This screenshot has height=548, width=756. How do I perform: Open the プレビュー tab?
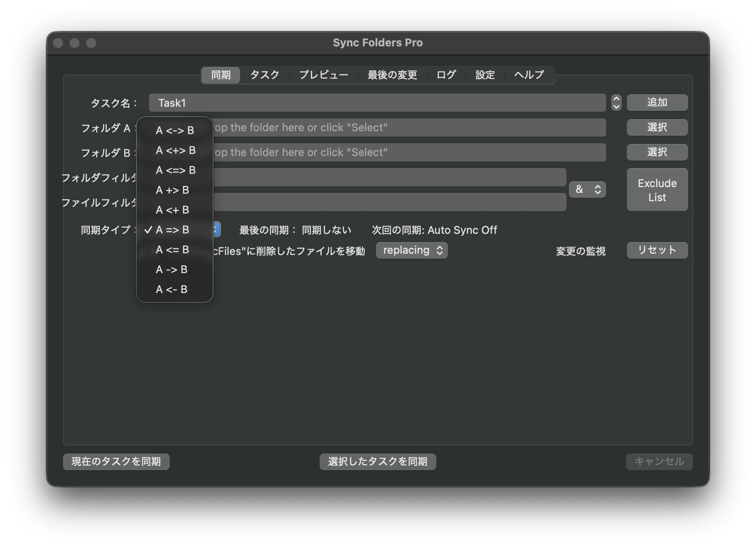pyautogui.click(x=323, y=75)
